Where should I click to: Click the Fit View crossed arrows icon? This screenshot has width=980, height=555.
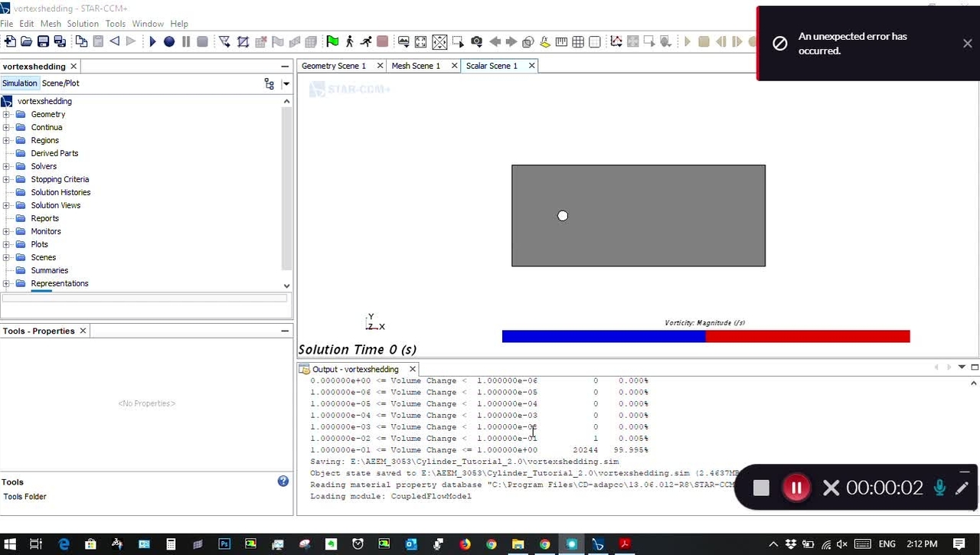(x=439, y=41)
